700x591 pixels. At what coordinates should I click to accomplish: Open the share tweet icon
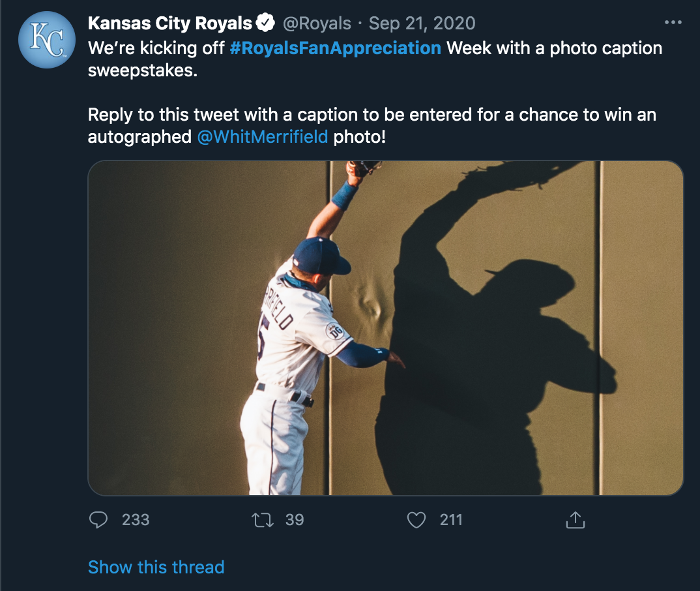(574, 520)
